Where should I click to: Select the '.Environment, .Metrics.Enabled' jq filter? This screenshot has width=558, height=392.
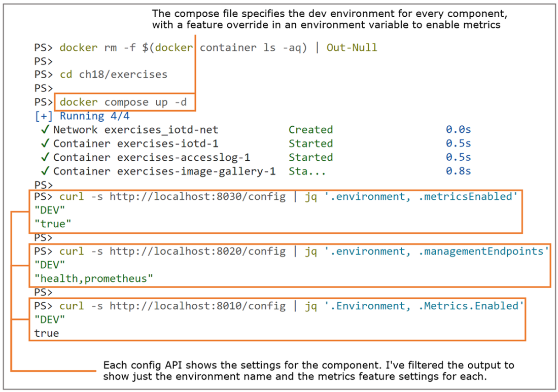point(424,306)
